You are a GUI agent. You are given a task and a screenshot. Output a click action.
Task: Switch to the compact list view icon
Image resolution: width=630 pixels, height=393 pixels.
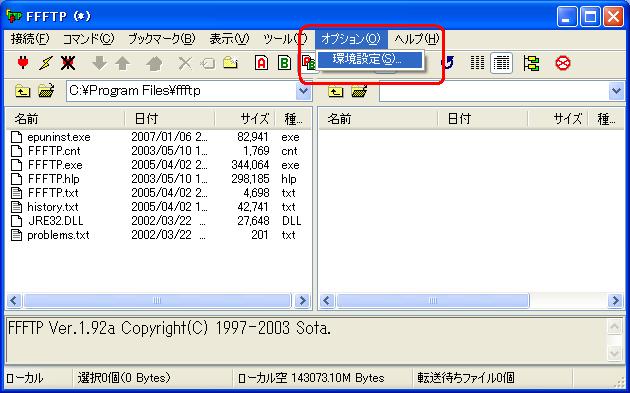[x=477, y=63]
